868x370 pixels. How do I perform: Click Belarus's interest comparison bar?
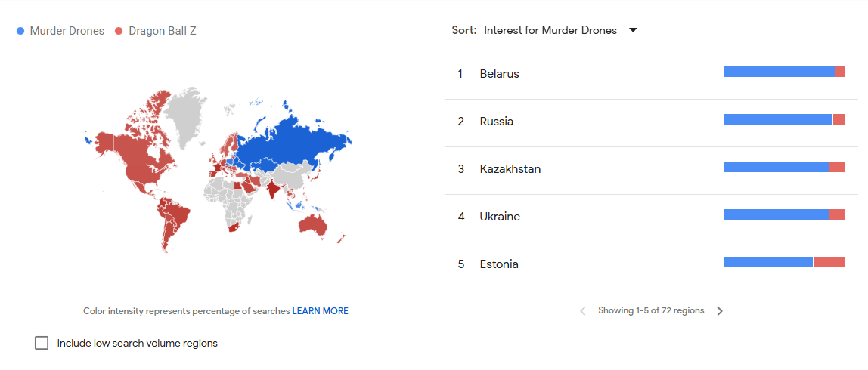tap(784, 72)
